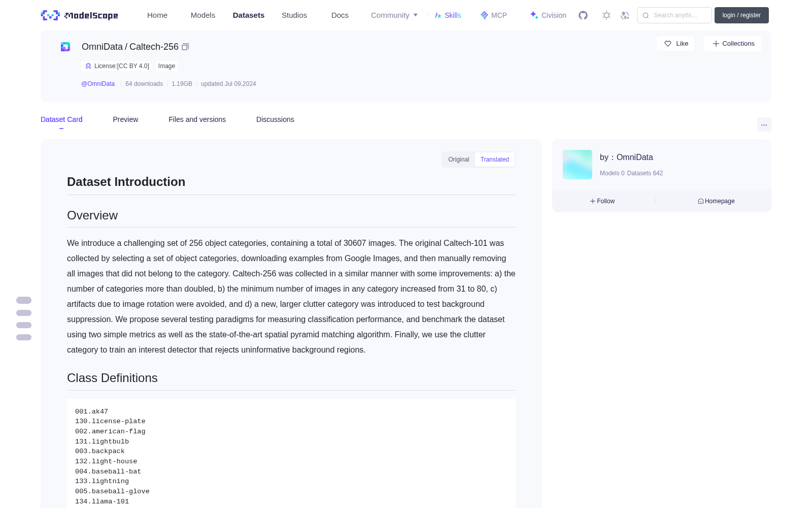Click the OmniDataavatar thumbnail
This screenshot has width=812, height=508.
[x=578, y=165]
